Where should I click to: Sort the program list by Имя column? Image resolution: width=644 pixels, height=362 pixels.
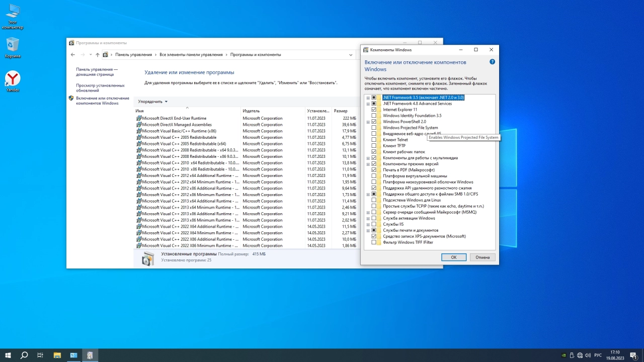tap(187, 111)
